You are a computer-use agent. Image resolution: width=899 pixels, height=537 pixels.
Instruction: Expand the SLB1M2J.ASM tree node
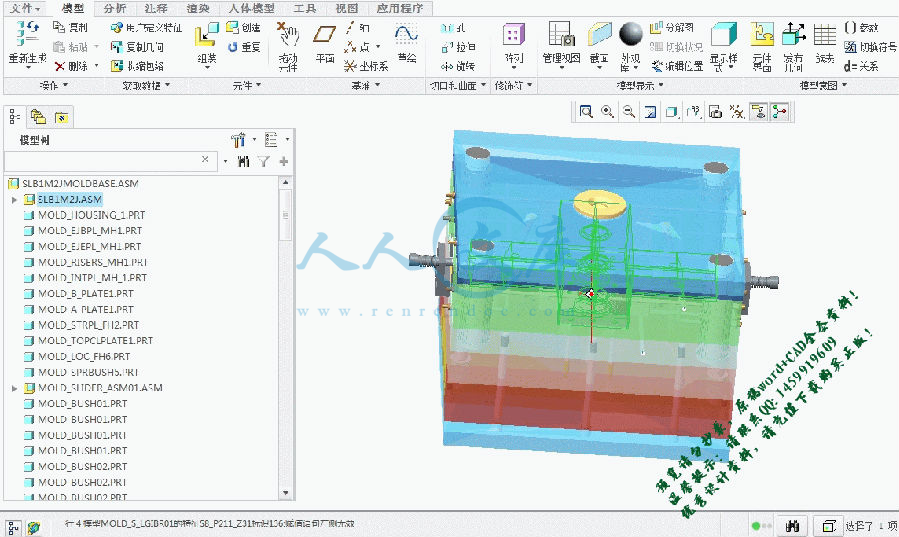[x=15, y=199]
